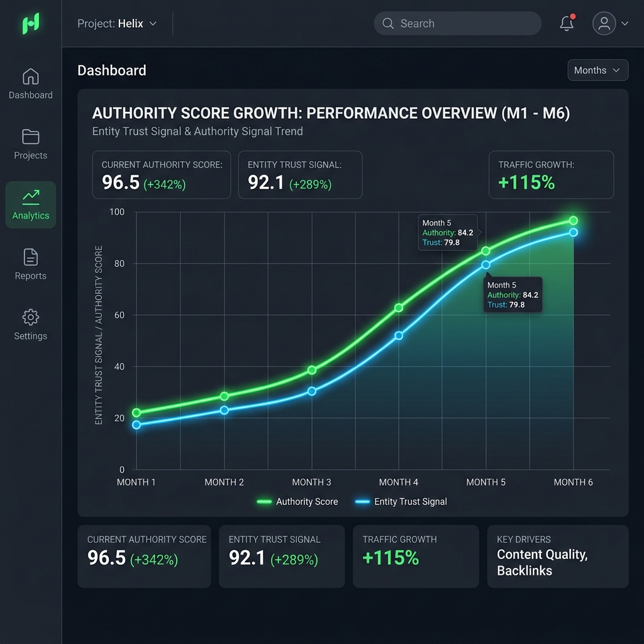
Task: Expand the account menu chevron
Action: coord(625,23)
